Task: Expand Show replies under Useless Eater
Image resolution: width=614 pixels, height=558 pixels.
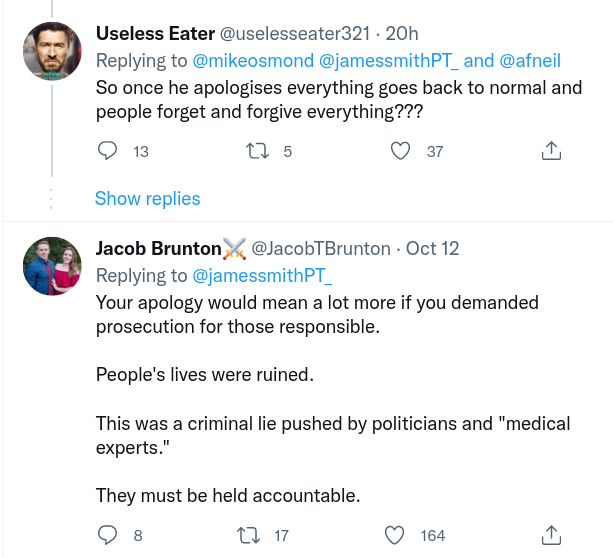Action: point(147,198)
